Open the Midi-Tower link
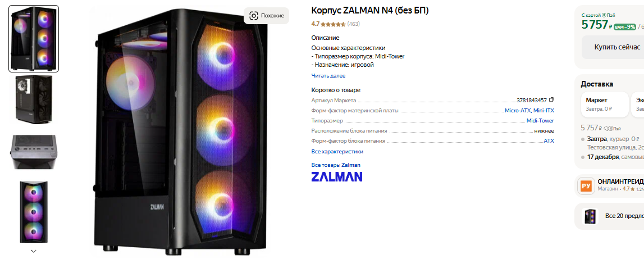 tap(540, 121)
